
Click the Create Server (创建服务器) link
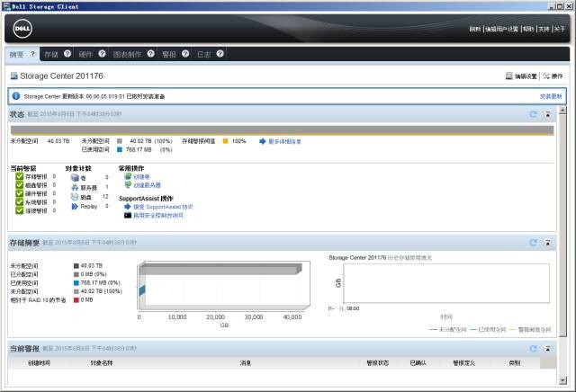147,185
